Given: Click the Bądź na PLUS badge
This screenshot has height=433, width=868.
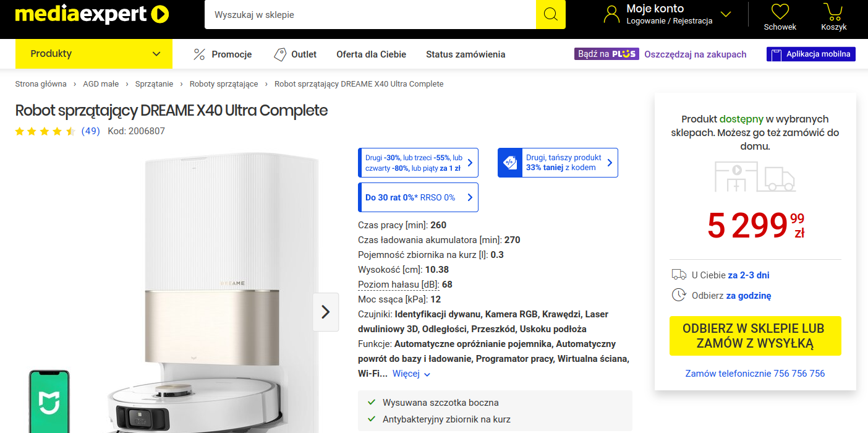Looking at the screenshot, I should point(606,54).
